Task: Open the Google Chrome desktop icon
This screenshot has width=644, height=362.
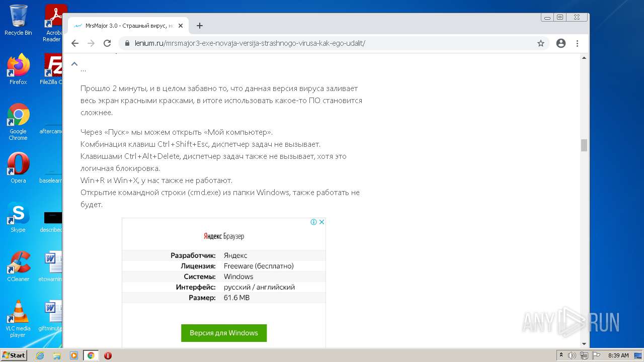Action: point(18,122)
